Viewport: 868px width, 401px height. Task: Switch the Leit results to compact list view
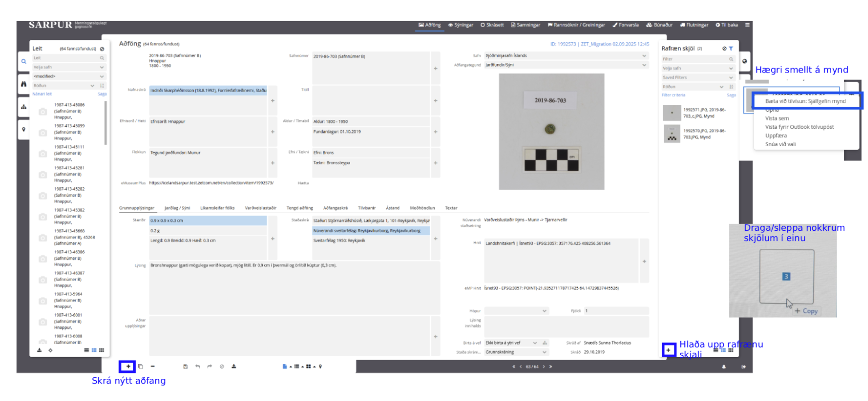tap(86, 350)
